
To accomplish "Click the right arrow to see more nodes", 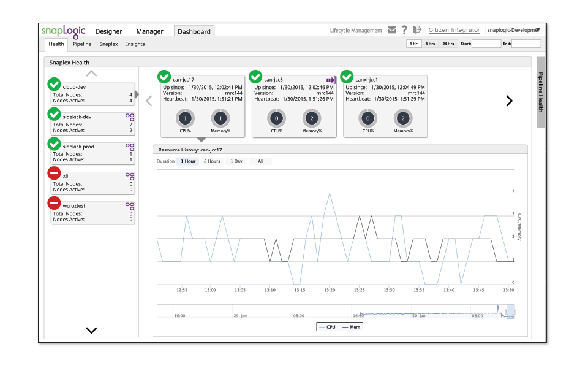I will (x=509, y=100).
